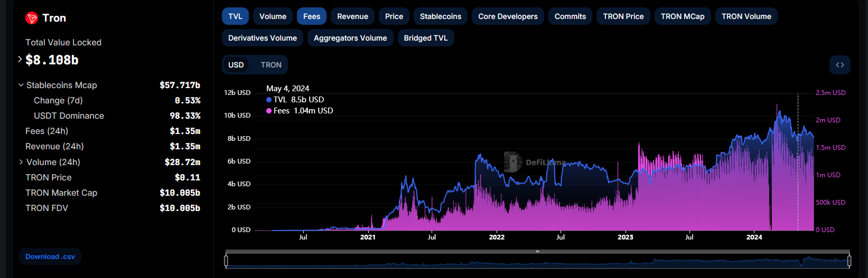Click the Stablecoins Mcap value $57.717b
The width and height of the screenshot is (868, 278).
180,85
